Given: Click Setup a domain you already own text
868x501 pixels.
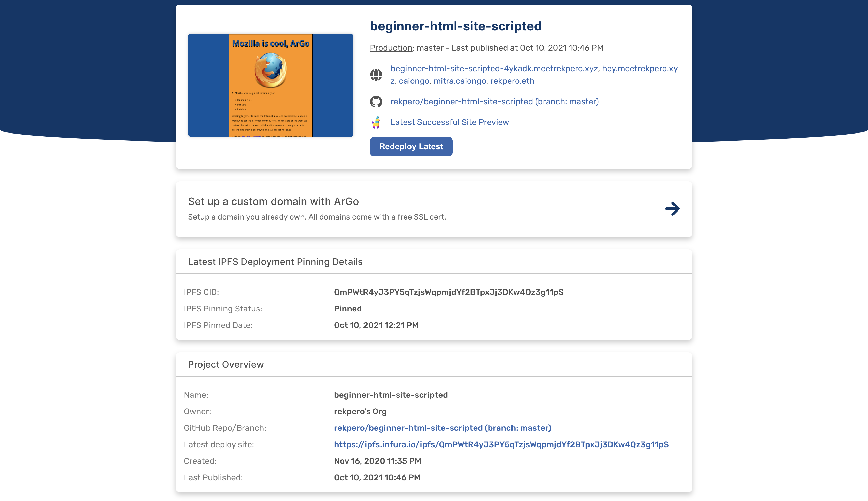Looking at the screenshot, I should pyautogui.click(x=317, y=217).
